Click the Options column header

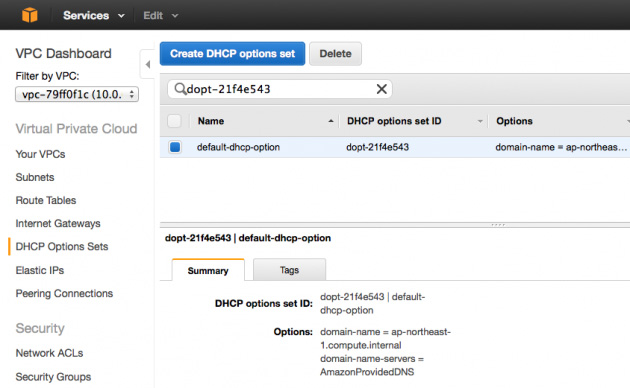pyautogui.click(x=514, y=121)
